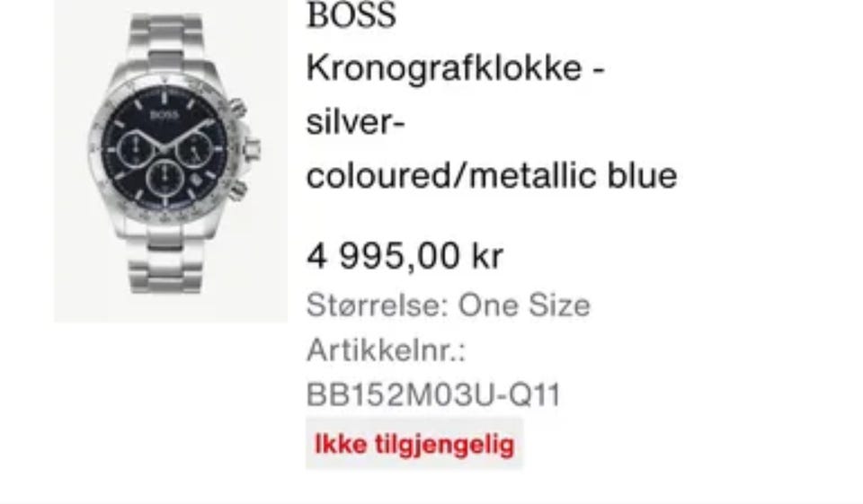This screenshot has width=863, height=504.
Task: Select the 'One Size' value
Action: pos(524,305)
